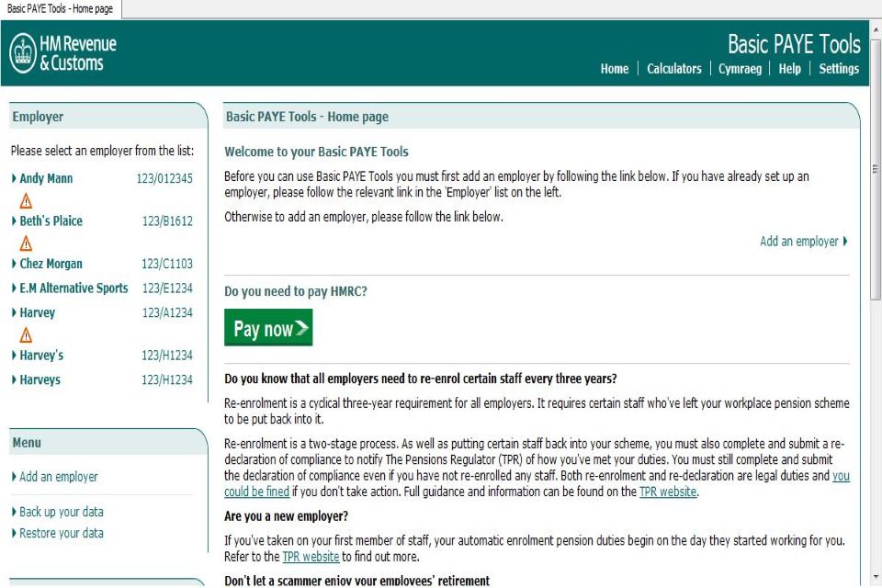Click the reference number 123/C1103
Viewport: 882px width, 588px height.
tap(167, 265)
